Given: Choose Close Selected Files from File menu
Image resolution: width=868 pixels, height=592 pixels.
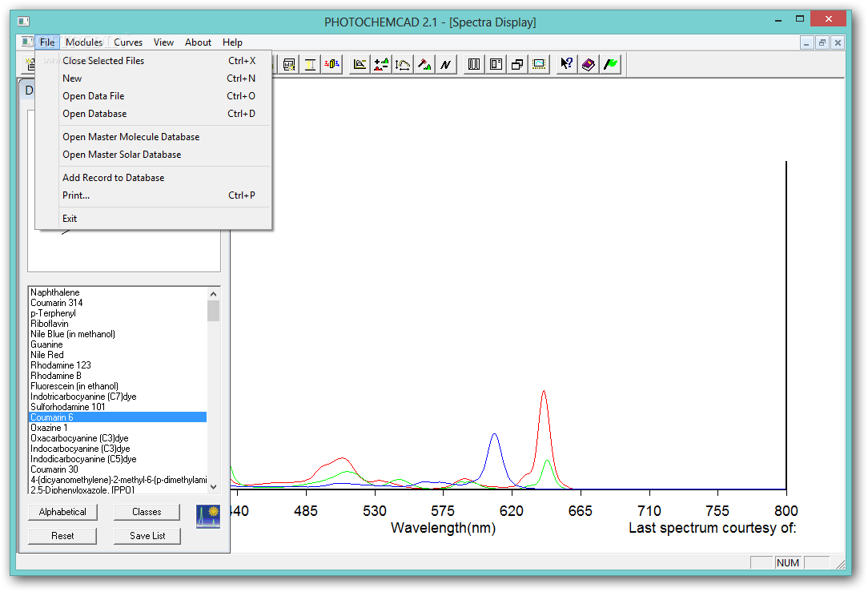Looking at the screenshot, I should click(x=153, y=61).
